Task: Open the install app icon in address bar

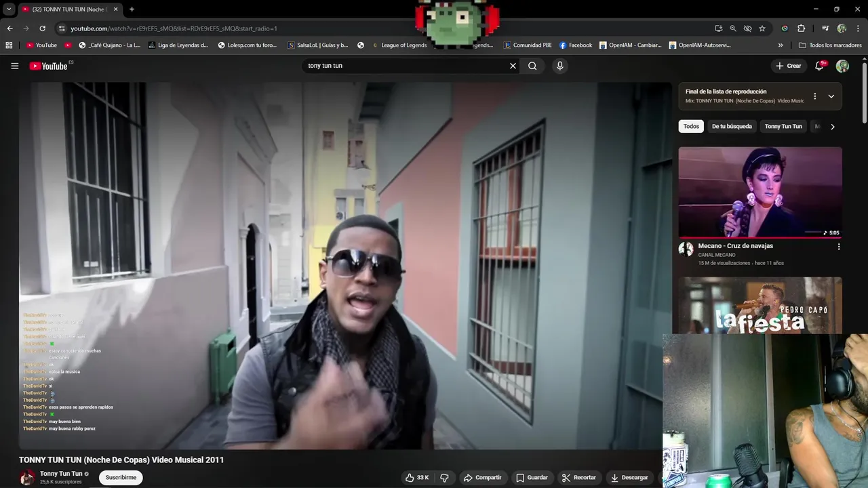Action: point(718,28)
